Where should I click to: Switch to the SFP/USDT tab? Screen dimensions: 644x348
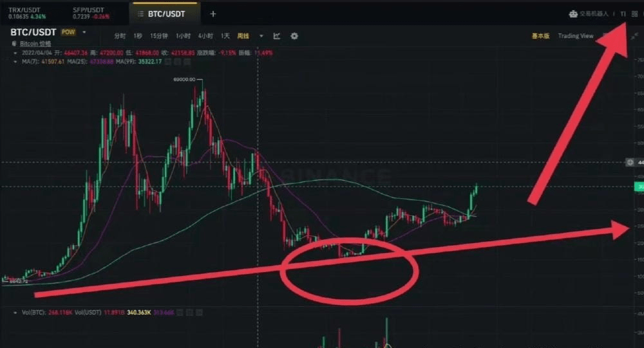pyautogui.click(x=91, y=13)
